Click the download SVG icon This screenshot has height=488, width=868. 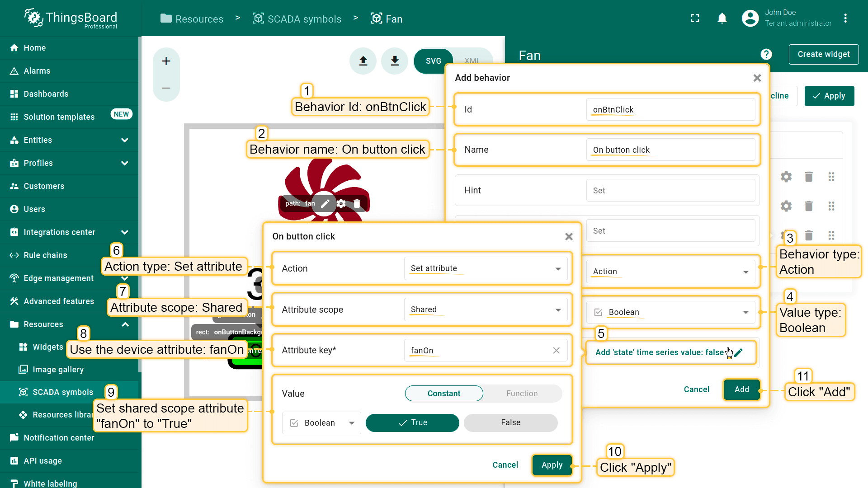pyautogui.click(x=395, y=61)
